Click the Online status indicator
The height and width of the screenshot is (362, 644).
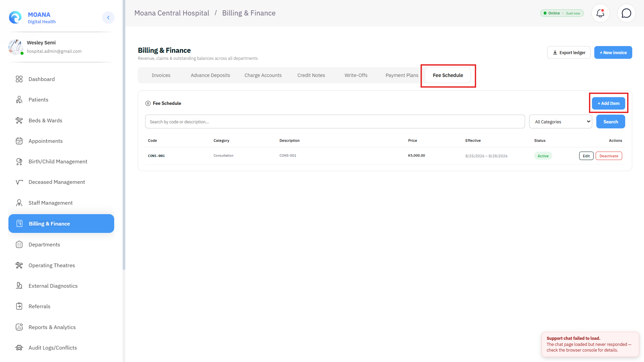click(x=562, y=13)
